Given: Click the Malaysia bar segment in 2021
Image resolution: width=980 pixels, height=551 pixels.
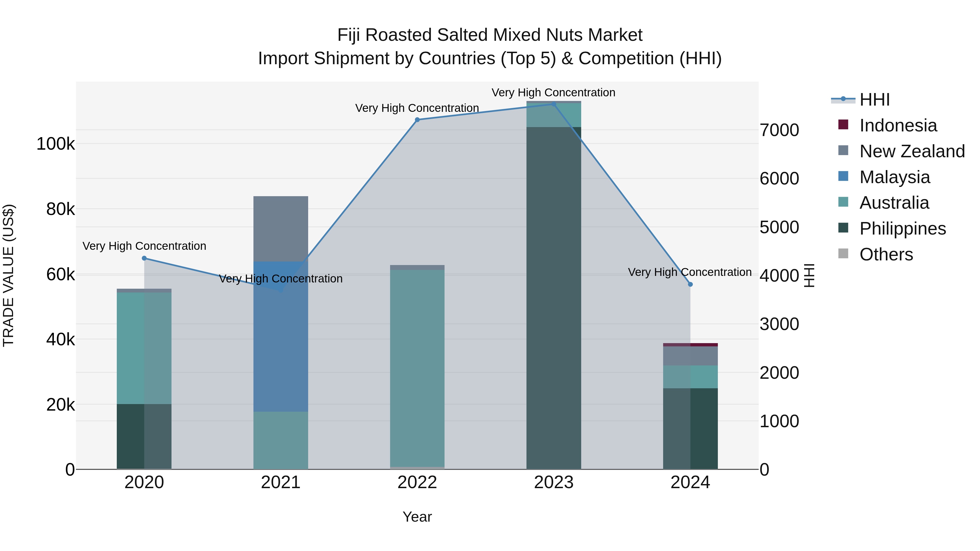Looking at the screenshot, I should pyautogui.click(x=281, y=337).
